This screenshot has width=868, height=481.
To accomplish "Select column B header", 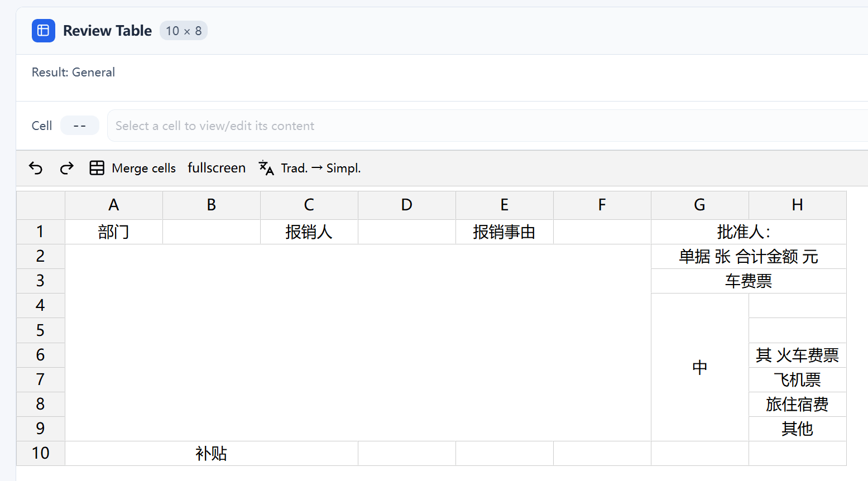I will tap(212, 205).
